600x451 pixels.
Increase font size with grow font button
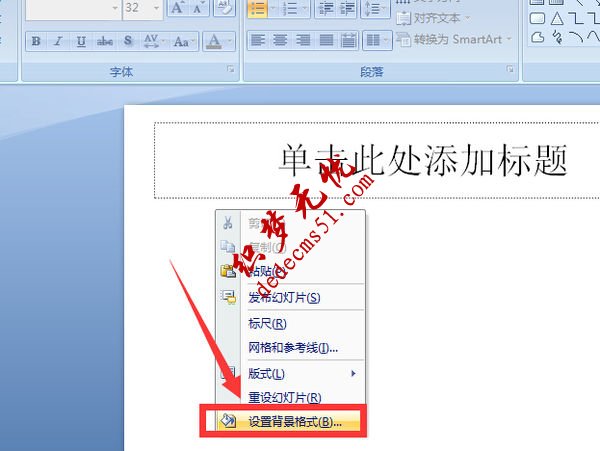pos(177,9)
